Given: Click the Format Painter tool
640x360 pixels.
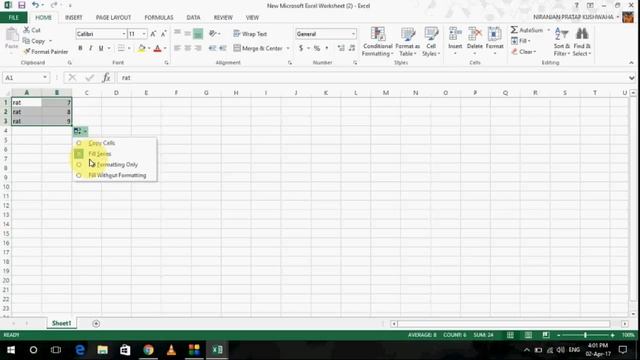Looking at the screenshot, I should pyautogui.click(x=46, y=52).
